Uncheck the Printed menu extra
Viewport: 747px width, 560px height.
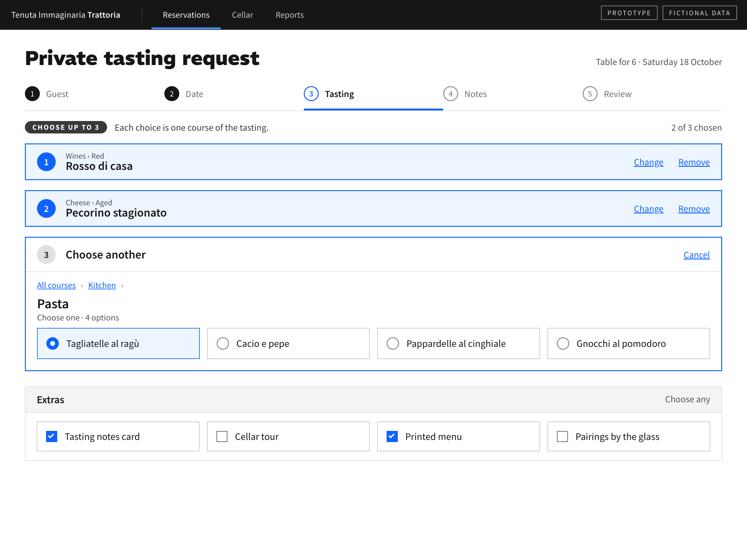click(458, 436)
